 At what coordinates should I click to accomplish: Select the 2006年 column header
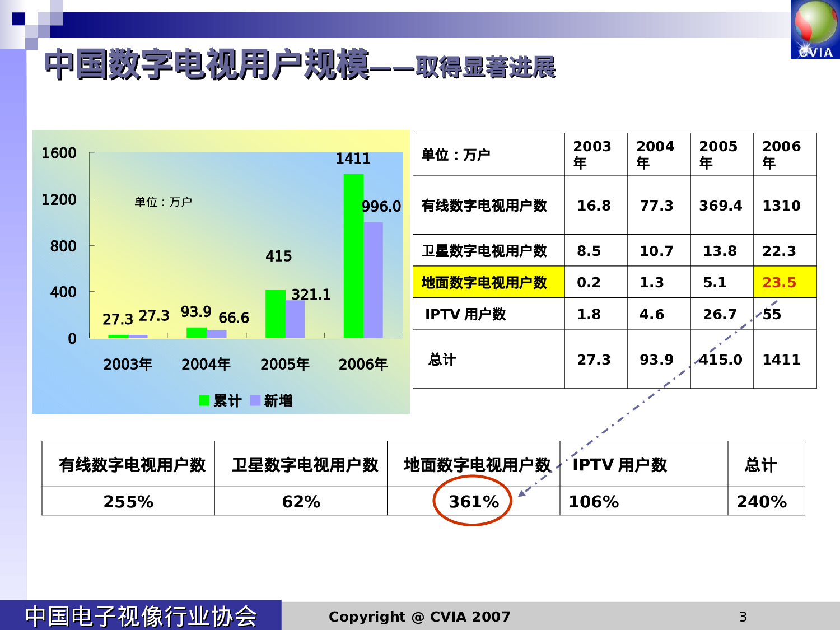pos(783,152)
